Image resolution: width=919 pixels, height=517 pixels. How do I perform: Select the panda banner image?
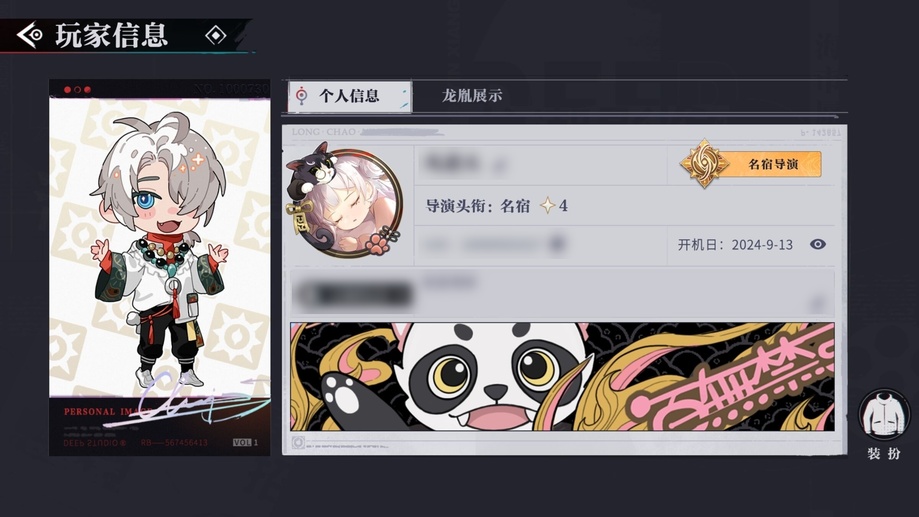click(x=562, y=376)
